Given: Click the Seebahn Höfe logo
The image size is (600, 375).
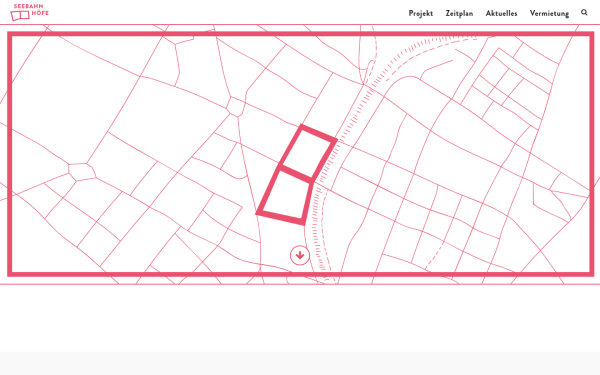Looking at the screenshot, I should click(29, 12).
